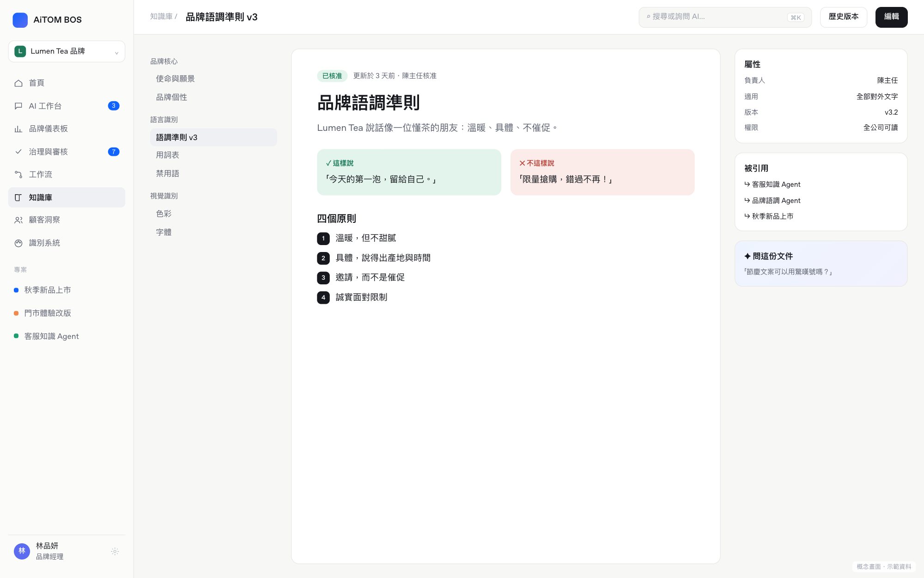
Task: Click the 已核准 status badge
Action: (x=332, y=76)
